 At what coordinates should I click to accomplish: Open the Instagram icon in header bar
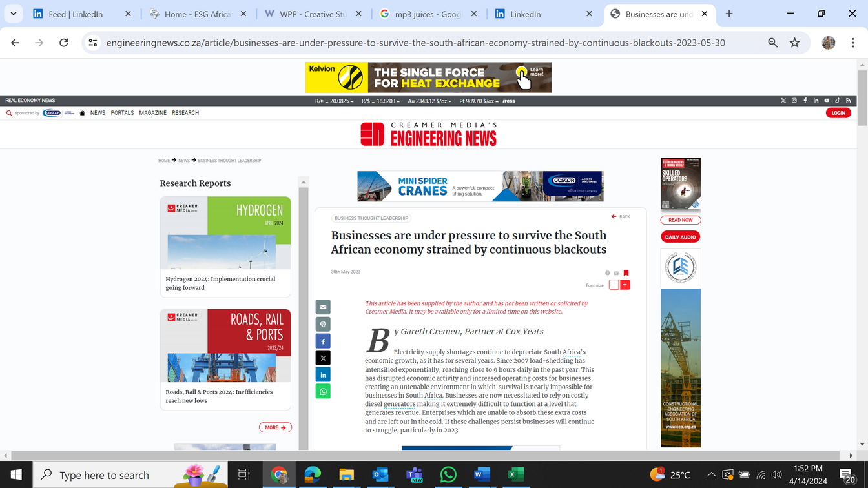[x=794, y=101]
